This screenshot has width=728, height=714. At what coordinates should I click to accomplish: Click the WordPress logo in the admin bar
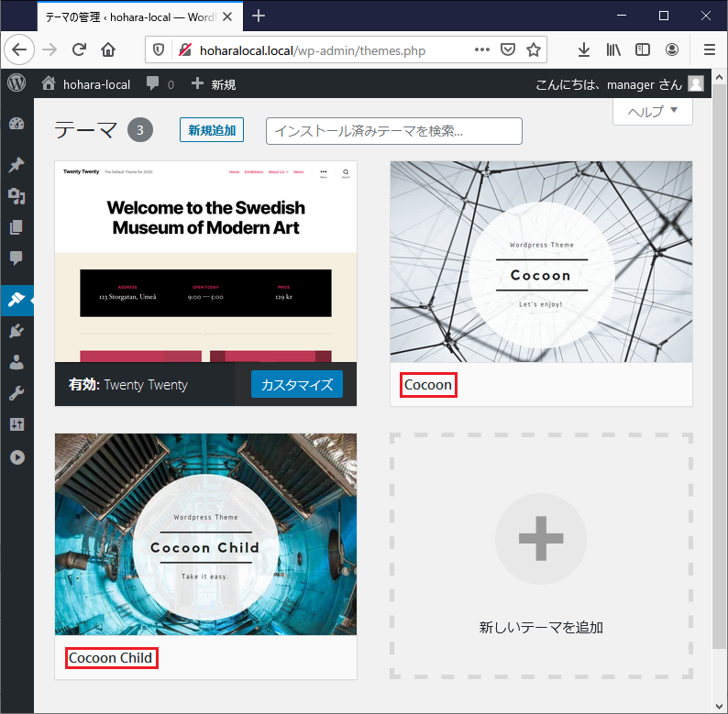click(x=17, y=83)
